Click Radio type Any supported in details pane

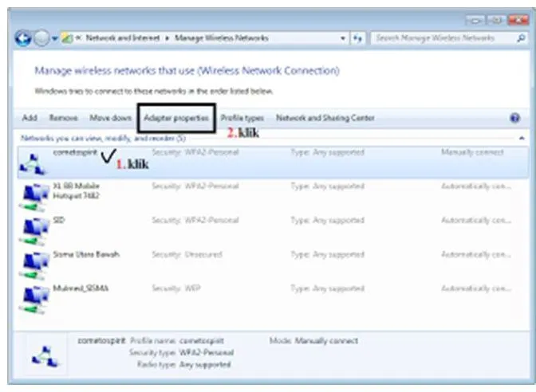pos(184,364)
